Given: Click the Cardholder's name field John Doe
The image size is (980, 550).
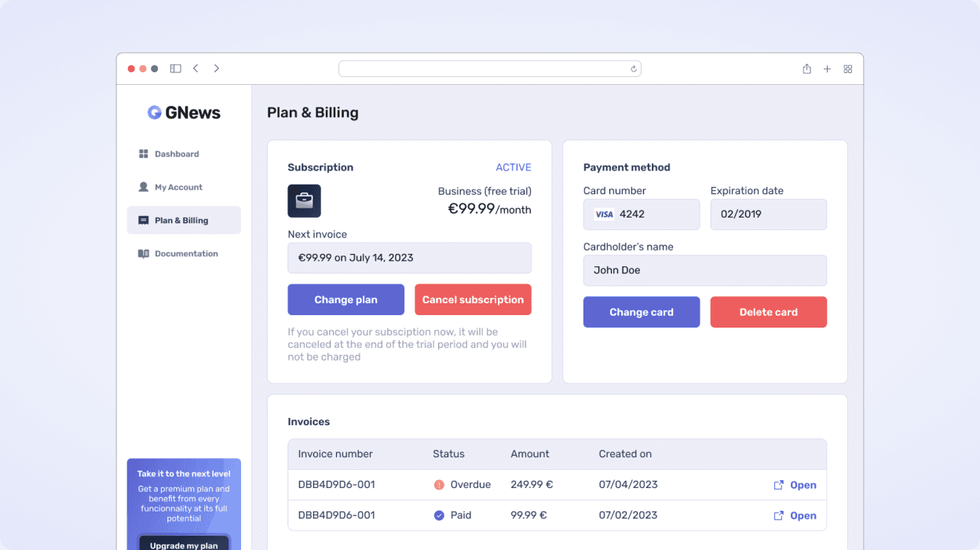Looking at the screenshot, I should pos(705,270).
